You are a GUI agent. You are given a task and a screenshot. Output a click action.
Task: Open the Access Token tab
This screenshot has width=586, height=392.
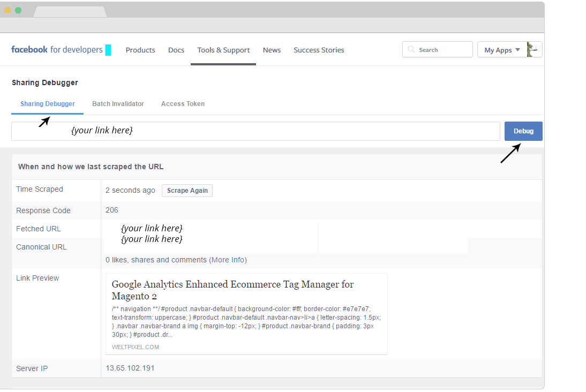coord(183,104)
